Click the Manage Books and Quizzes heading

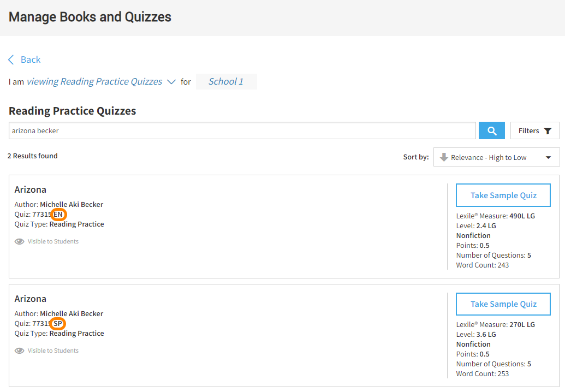(90, 17)
